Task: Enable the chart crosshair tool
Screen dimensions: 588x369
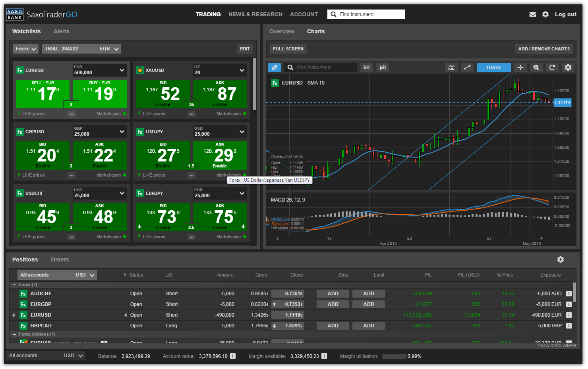Action: [520, 67]
